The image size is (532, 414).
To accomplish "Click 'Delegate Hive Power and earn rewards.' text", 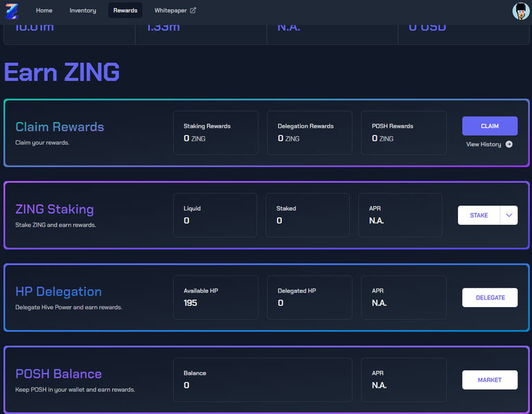I will click(69, 307).
